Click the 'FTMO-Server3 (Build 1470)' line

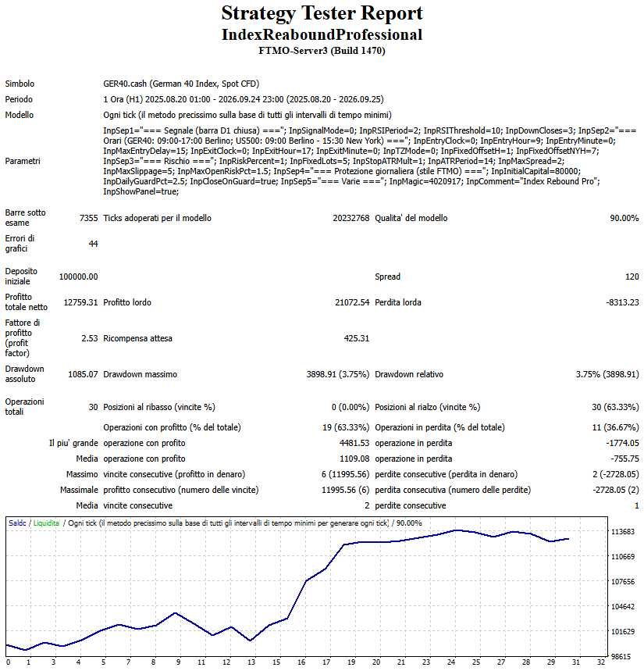click(x=322, y=51)
